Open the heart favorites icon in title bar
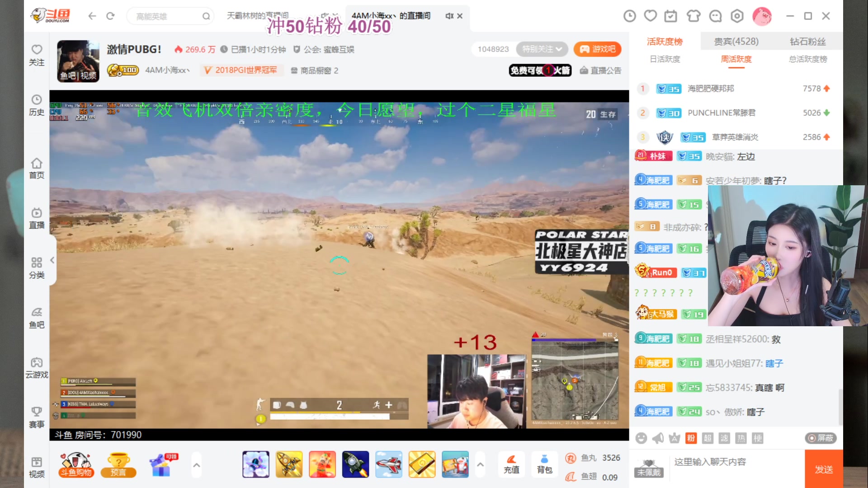 pyautogui.click(x=651, y=16)
